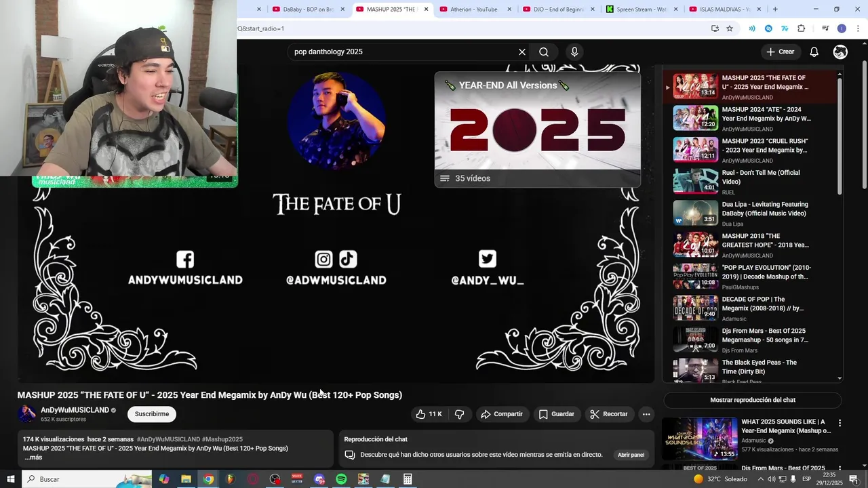Bookmark this page with the star icon
Screen dimensions: 868x488
(730, 28)
